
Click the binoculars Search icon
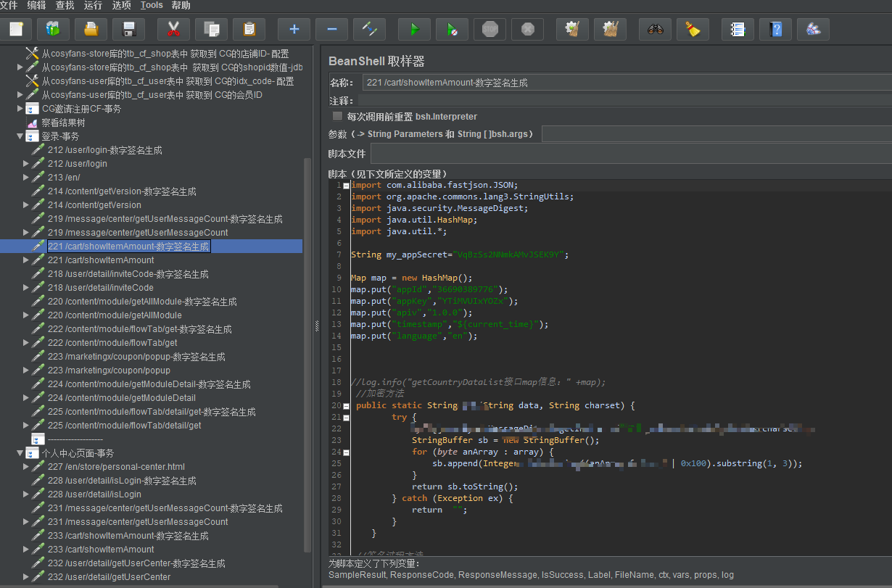pos(656,29)
